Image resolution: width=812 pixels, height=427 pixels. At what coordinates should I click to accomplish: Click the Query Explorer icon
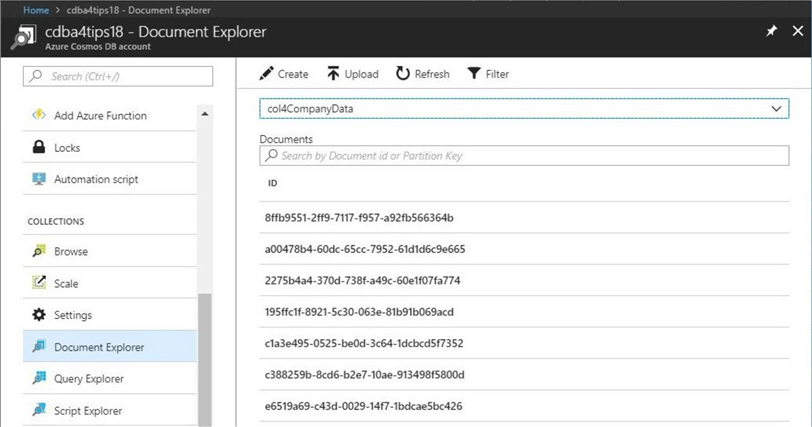[39, 378]
